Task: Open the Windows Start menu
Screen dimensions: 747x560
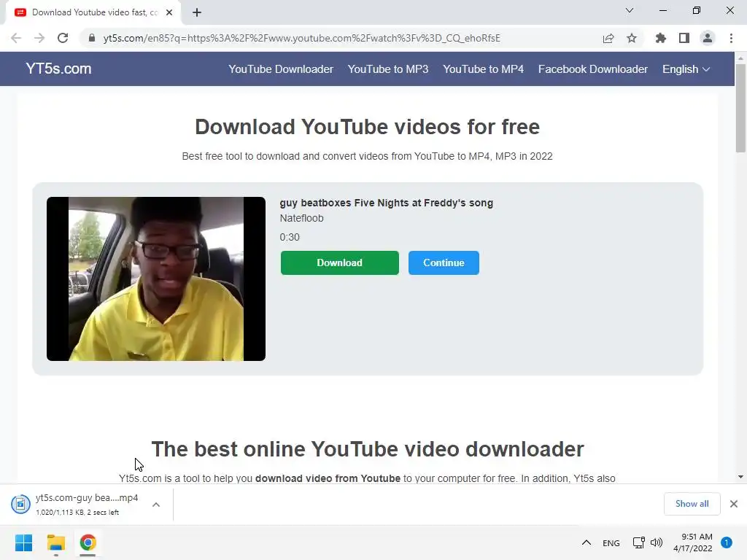Action: [x=24, y=542]
